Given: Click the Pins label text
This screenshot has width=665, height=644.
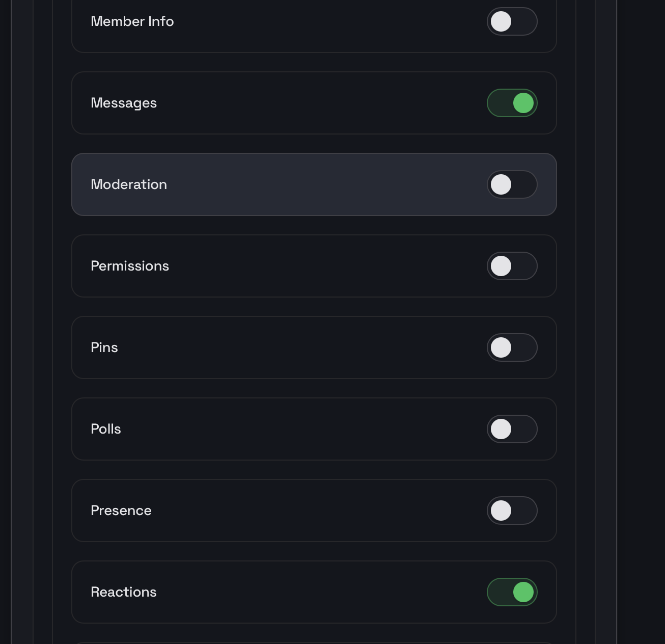Looking at the screenshot, I should pyautogui.click(x=104, y=347).
